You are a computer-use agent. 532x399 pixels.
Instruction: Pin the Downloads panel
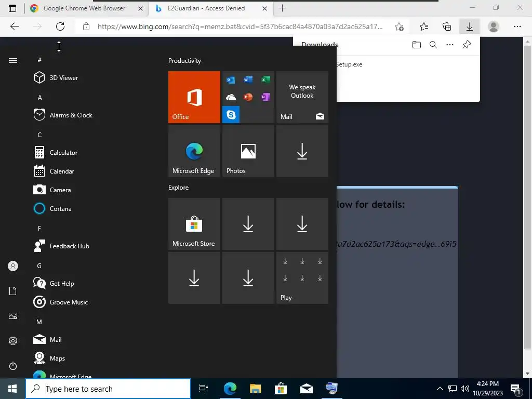click(x=467, y=45)
